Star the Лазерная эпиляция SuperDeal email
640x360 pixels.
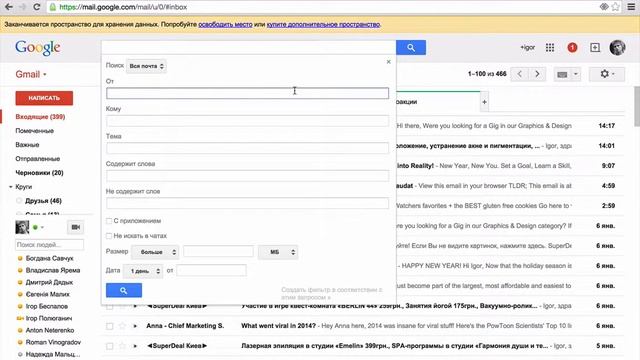122,346
